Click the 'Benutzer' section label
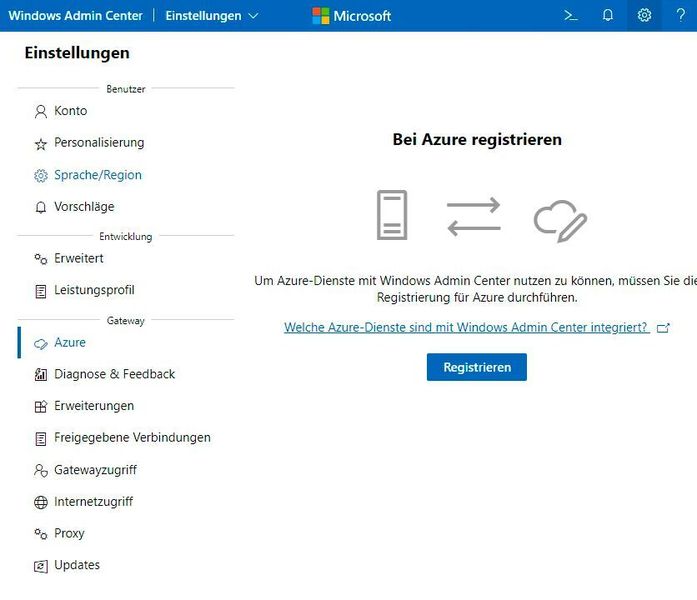 pyautogui.click(x=126, y=89)
